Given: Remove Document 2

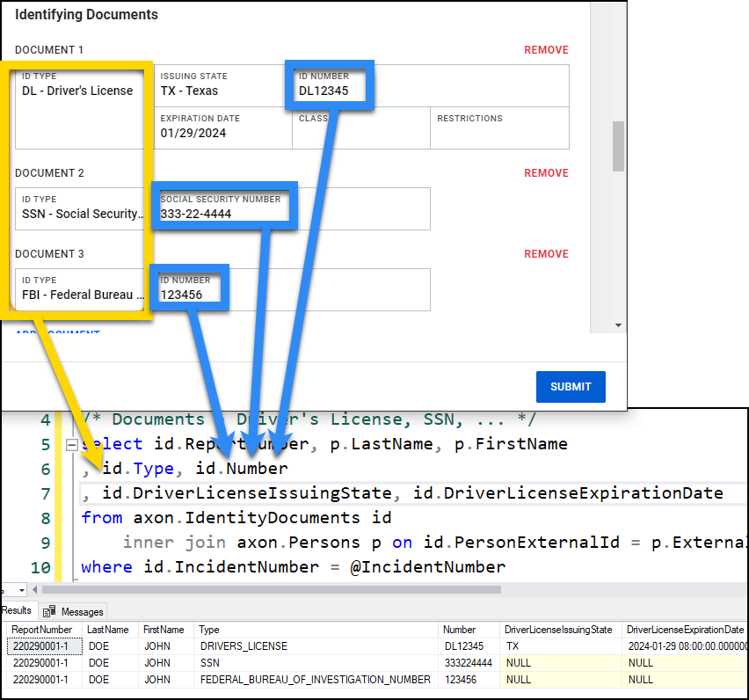Looking at the screenshot, I should tap(546, 172).
